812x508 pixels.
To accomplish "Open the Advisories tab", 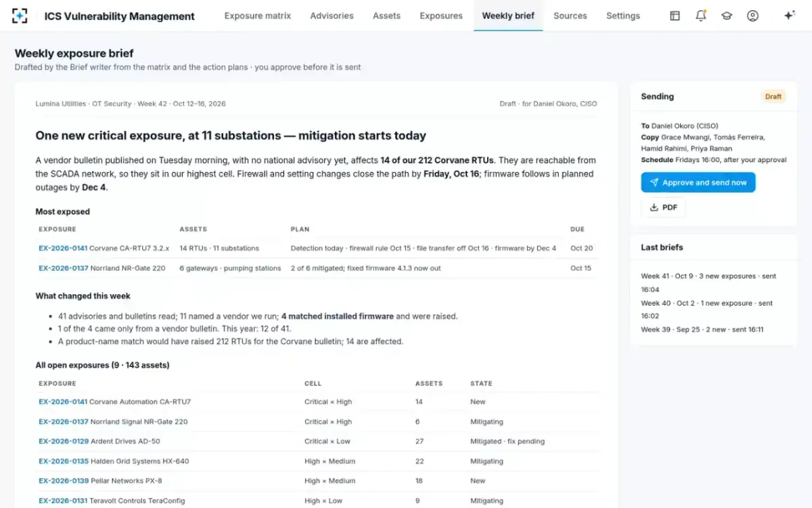I will point(332,16).
